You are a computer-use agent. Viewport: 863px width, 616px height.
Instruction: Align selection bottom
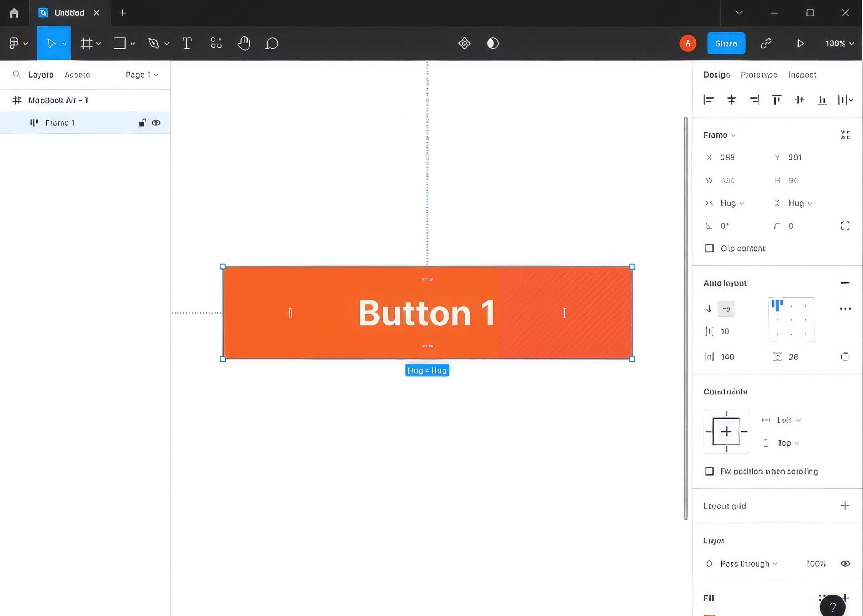click(x=822, y=99)
